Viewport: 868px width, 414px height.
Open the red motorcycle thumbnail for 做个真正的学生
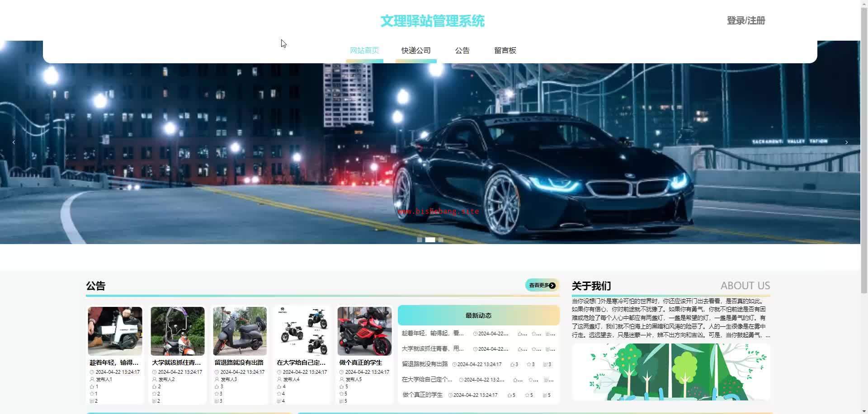click(364, 331)
